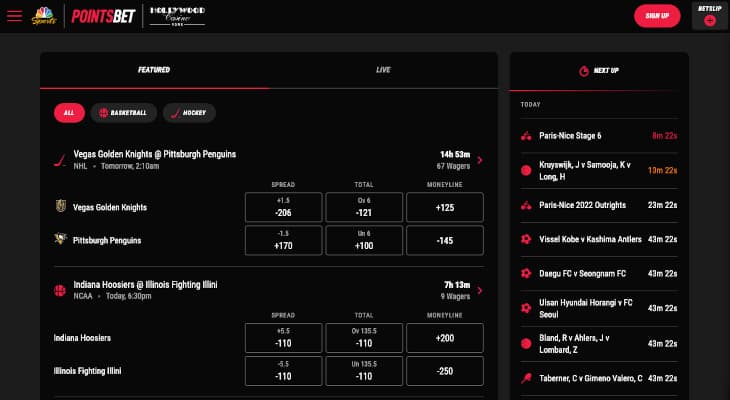This screenshot has width=730, height=400.
Task: Expand Hoosiers vs Illini chevron arrow
Action: coord(480,291)
